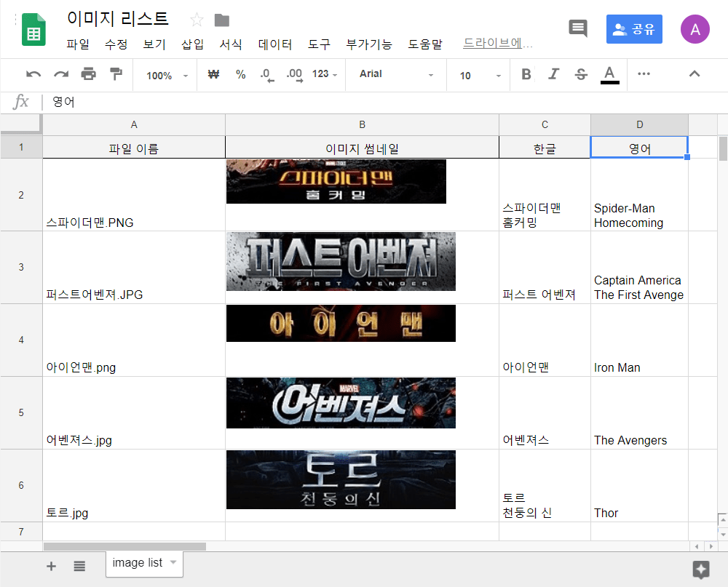Screen dimensions: 728x587
Task: Star this spreadsheet document
Action: click(x=197, y=20)
